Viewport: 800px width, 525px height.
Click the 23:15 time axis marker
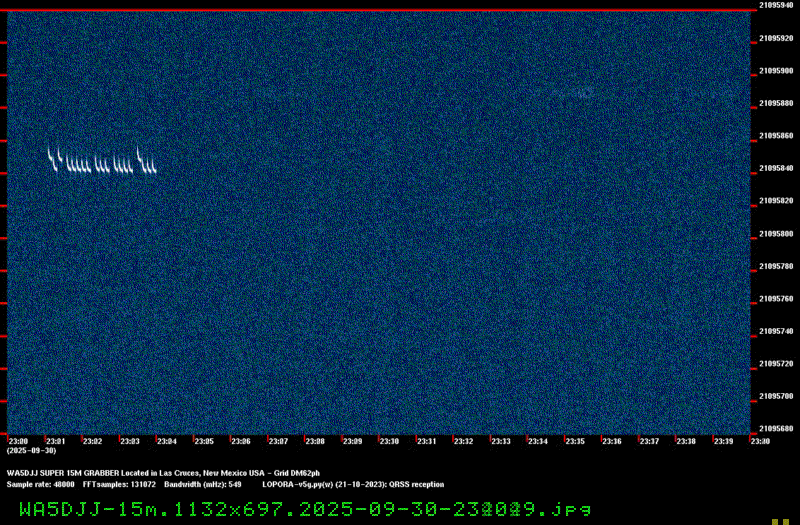pos(574,441)
